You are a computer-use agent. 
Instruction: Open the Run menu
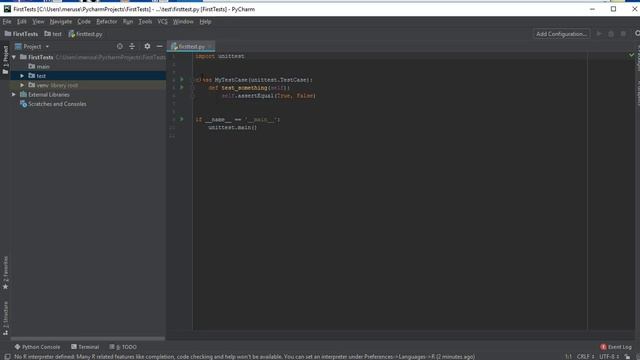pos(128,22)
